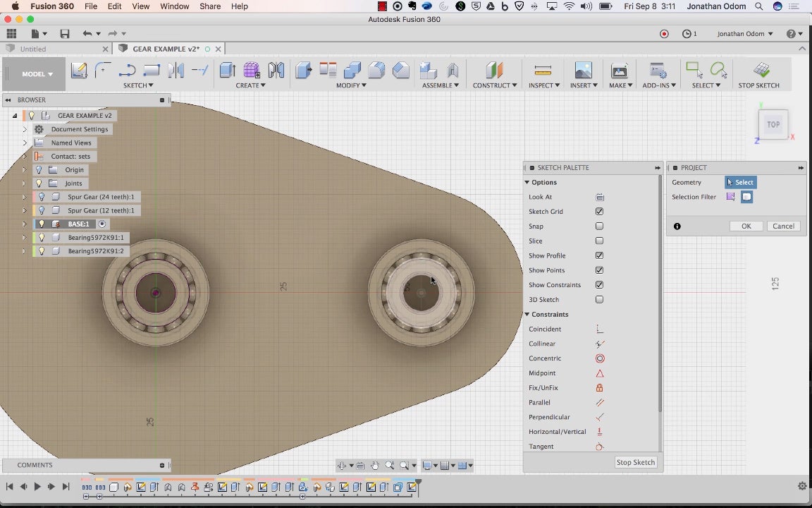The image size is (812, 508).
Task: Click the Stop Sketch palette button
Action: coord(635,463)
